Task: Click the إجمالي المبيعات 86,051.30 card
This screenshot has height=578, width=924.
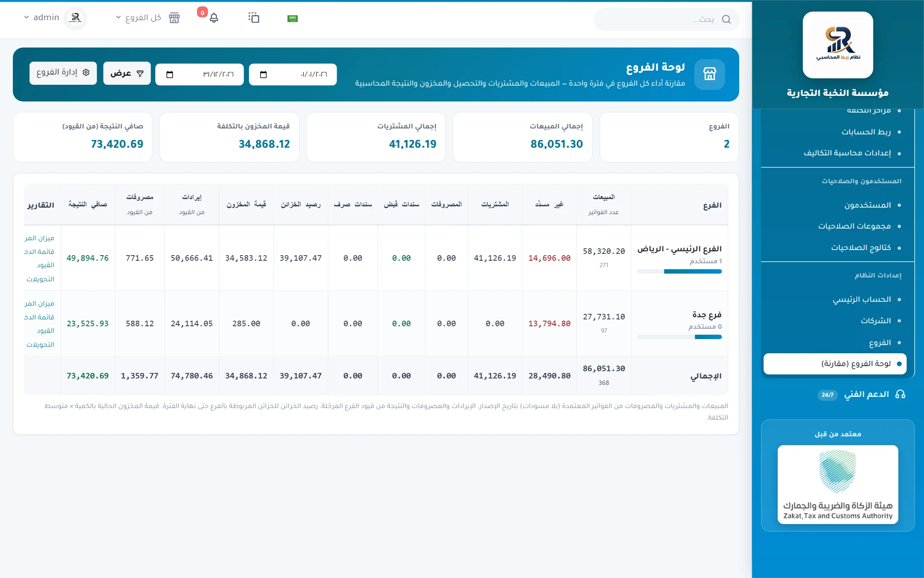Action: click(x=522, y=137)
